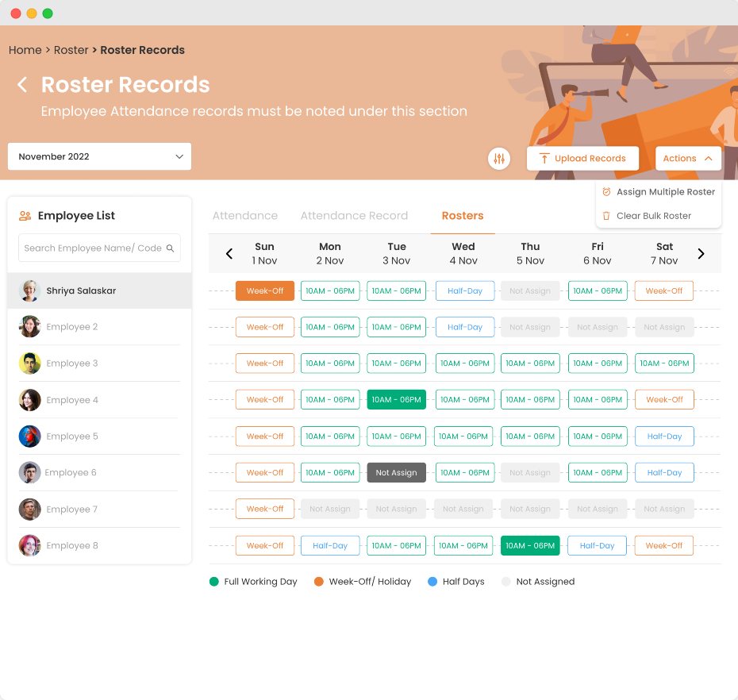Open the filter settings icon
The height and width of the screenshot is (700, 738).
click(499, 159)
